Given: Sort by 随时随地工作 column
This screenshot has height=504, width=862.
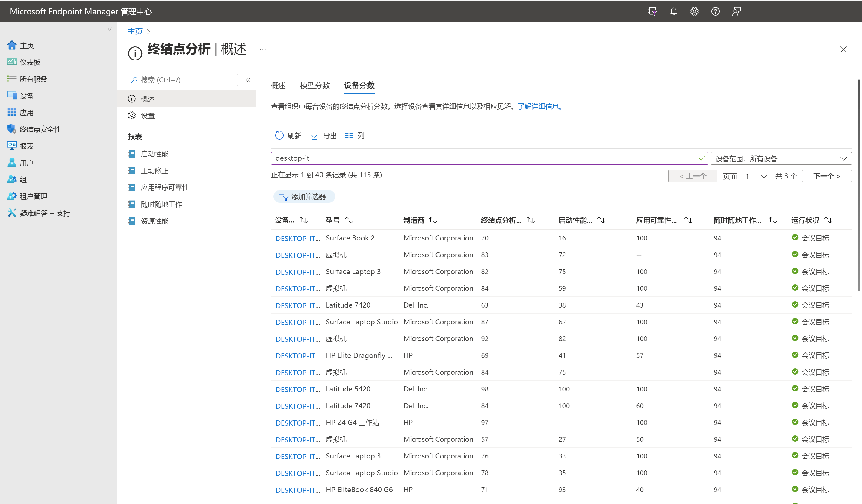Looking at the screenshot, I should point(773,220).
